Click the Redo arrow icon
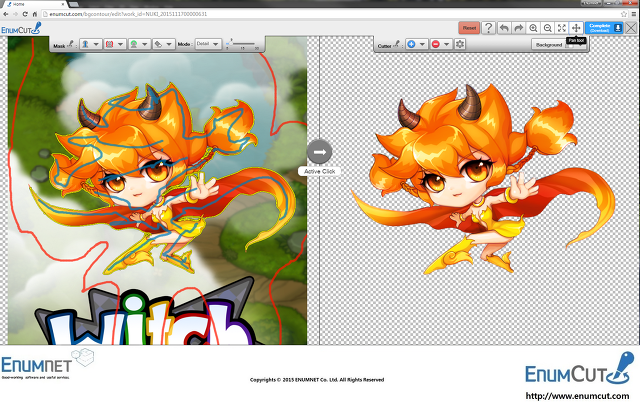 point(518,28)
